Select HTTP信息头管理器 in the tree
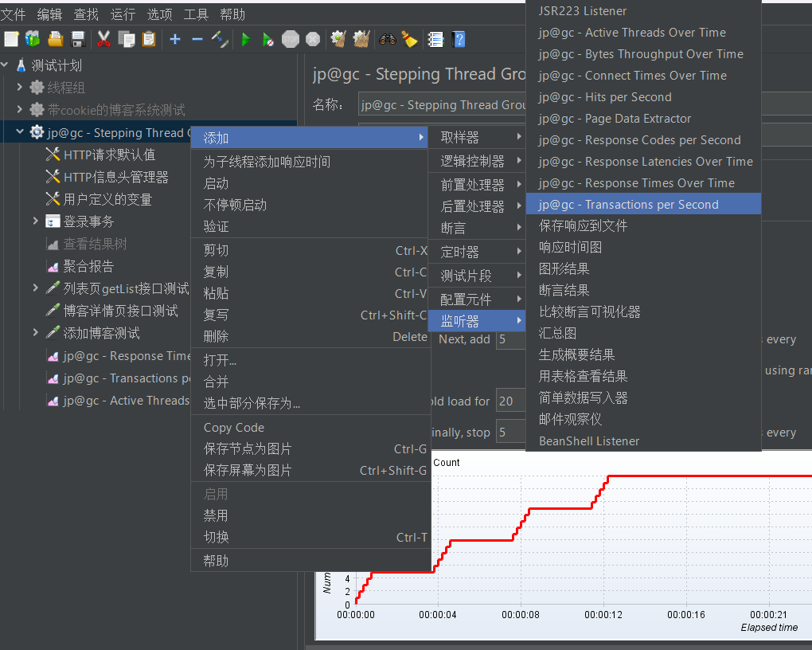812x650 pixels. coord(116,177)
